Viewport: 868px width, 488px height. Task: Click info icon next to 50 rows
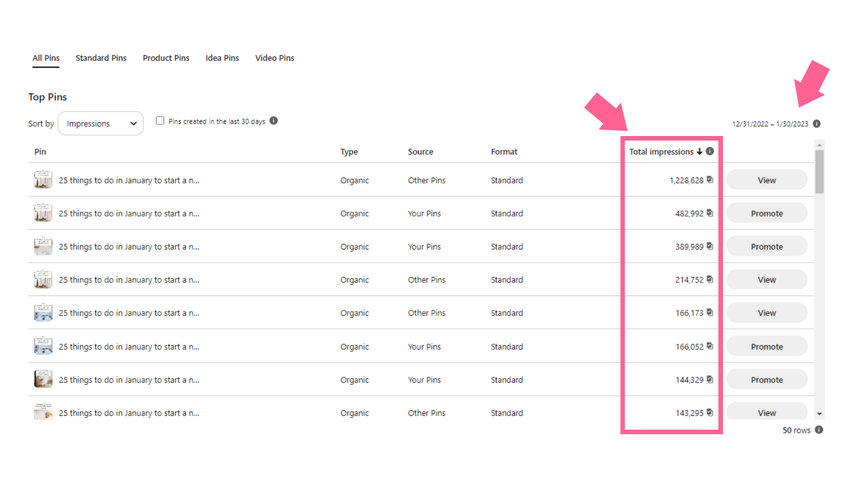coord(819,430)
